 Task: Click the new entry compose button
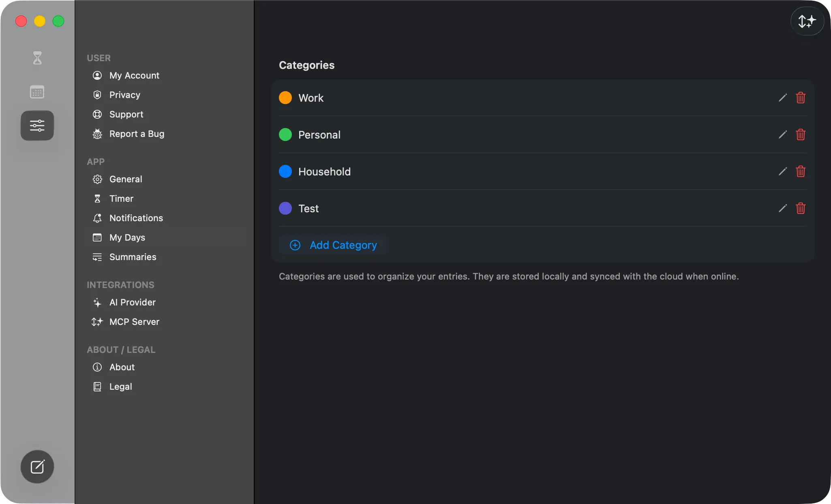[x=37, y=467]
